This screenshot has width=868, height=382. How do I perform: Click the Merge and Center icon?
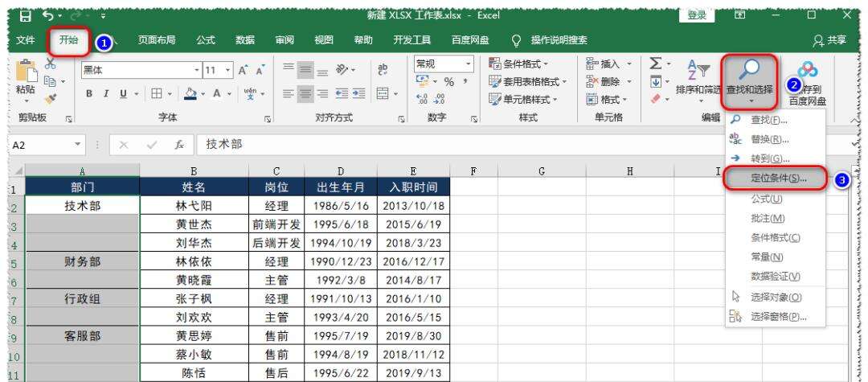coord(383,94)
